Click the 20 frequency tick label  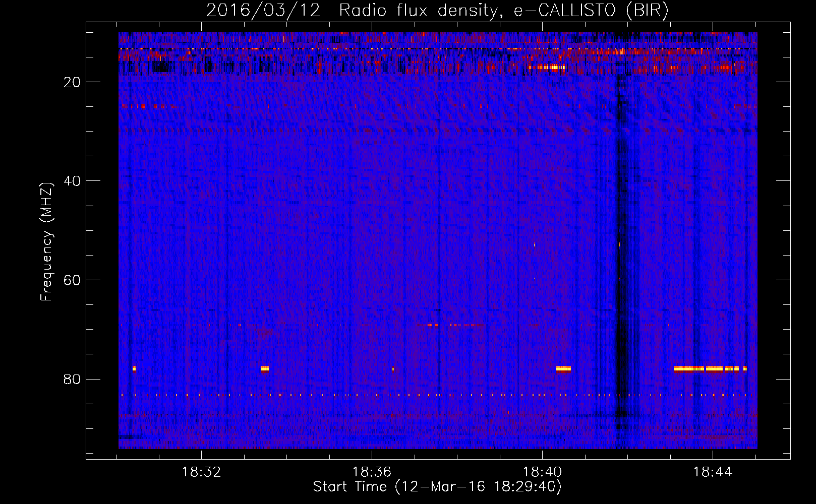click(72, 82)
